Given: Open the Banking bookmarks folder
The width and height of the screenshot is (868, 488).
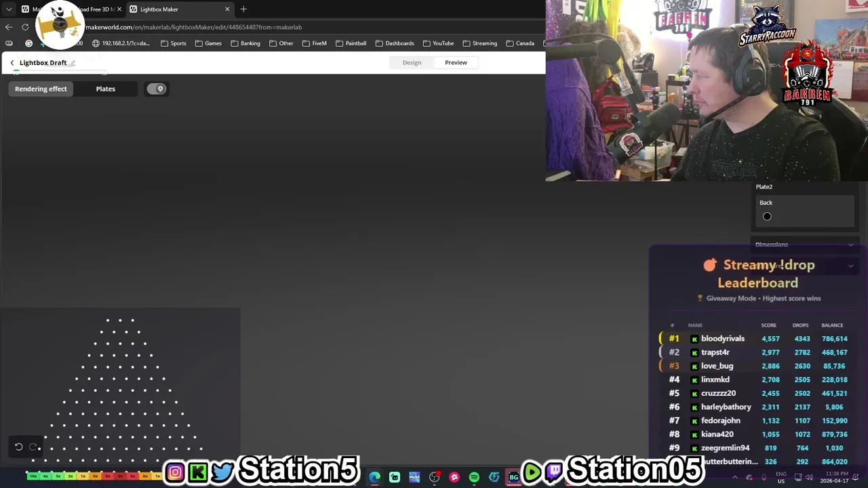Looking at the screenshot, I should click(x=245, y=43).
